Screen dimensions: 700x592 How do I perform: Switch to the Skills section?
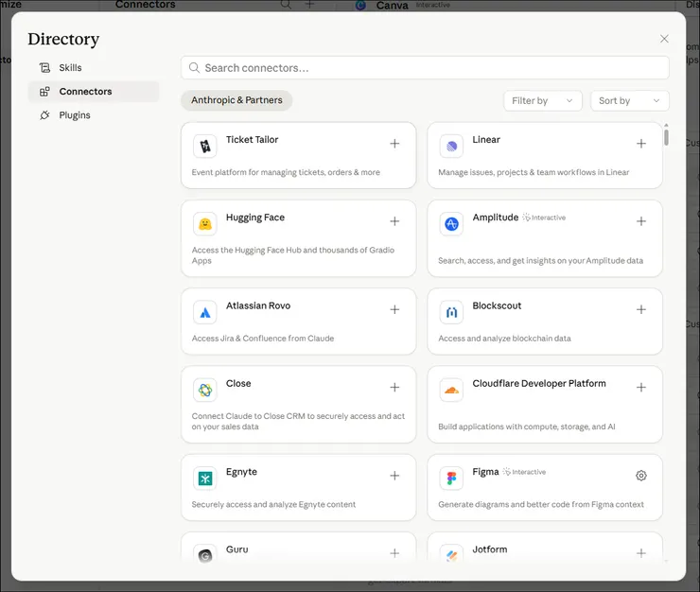click(x=70, y=68)
